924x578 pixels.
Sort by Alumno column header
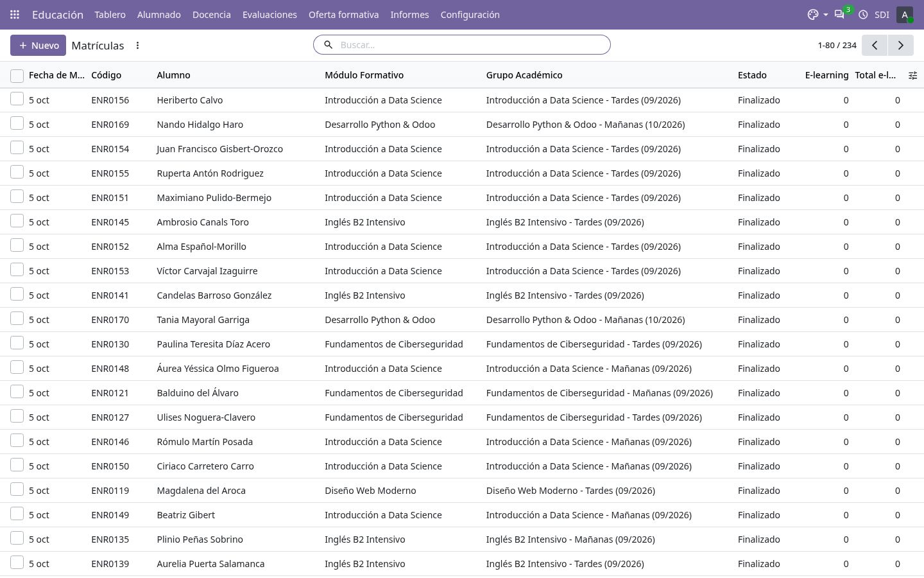coord(173,75)
